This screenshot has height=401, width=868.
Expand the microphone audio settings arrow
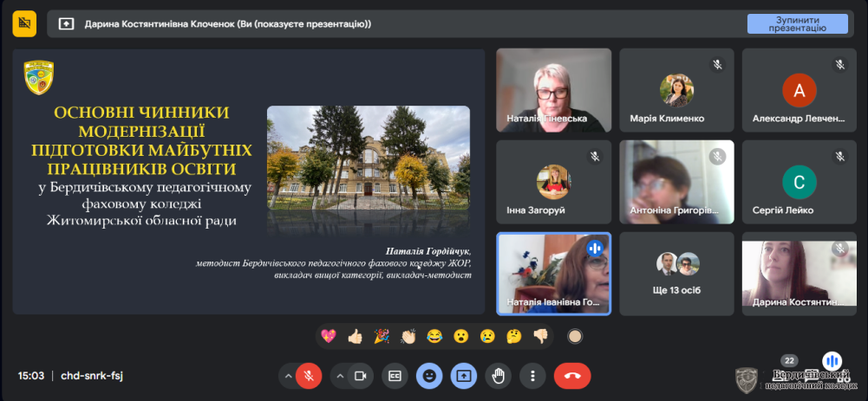tap(287, 376)
